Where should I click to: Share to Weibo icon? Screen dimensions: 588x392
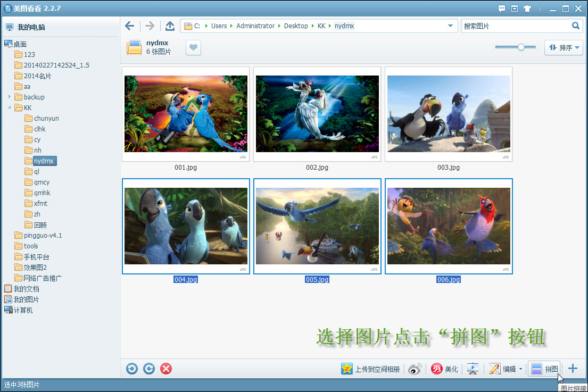pos(415,369)
